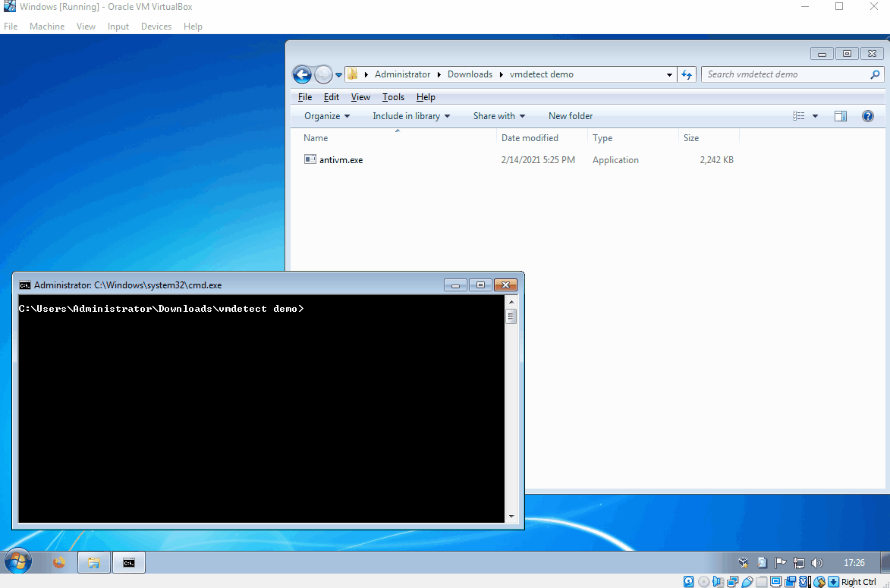Open the recent pages dropdown arrow

[339, 75]
